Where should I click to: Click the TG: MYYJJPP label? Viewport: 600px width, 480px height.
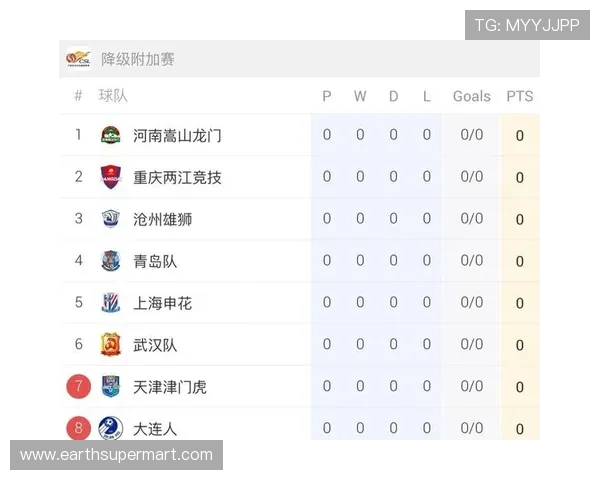point(527,25)
